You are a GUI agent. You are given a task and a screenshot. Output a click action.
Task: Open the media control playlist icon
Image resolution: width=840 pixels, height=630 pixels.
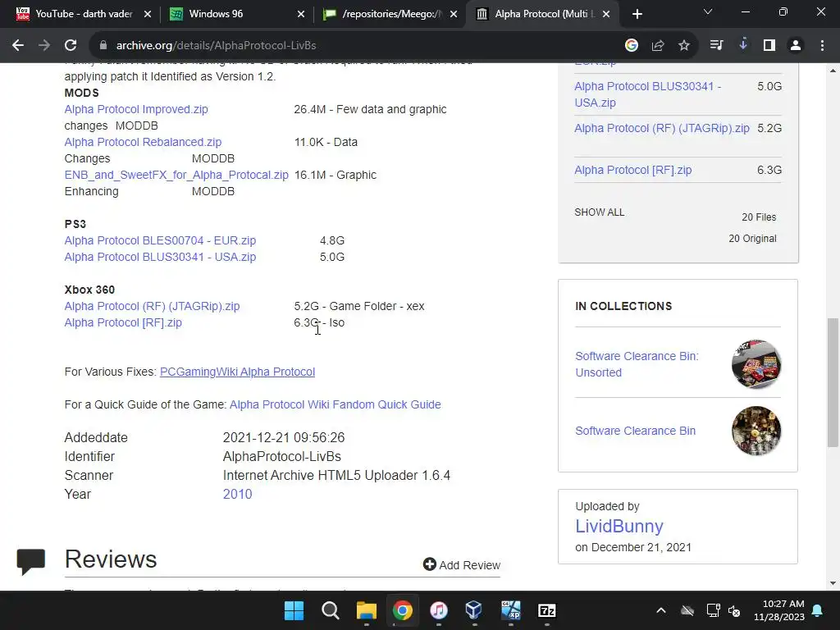point(716,46)
